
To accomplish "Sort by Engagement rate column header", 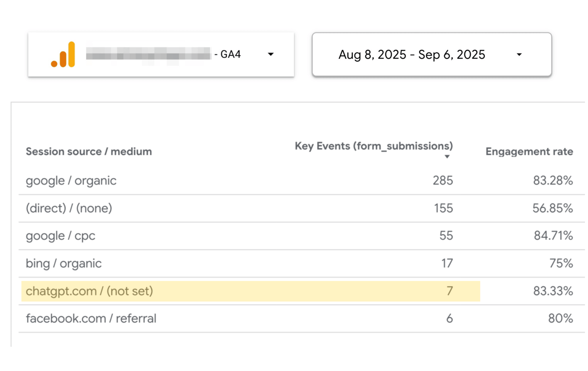I will pyautogui.click(x=529, y=152).
